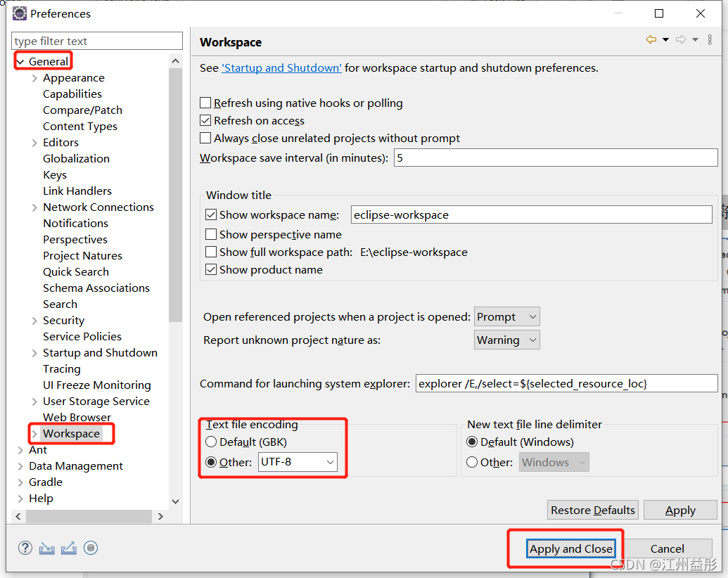Open the disabled Windows delimiter dropdown
Image resolution: width=728 pixels, height=578 pixels.
coord(554,462)
